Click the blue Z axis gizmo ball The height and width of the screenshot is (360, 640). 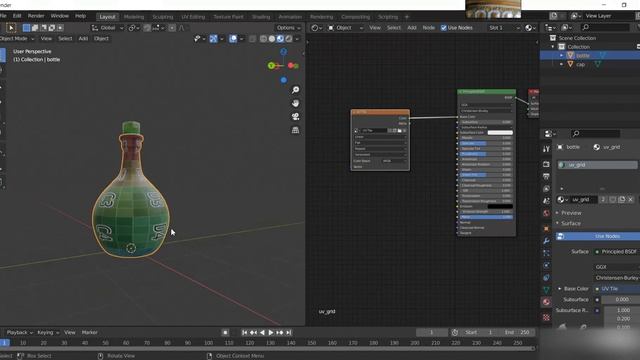(x=283, y=52)
